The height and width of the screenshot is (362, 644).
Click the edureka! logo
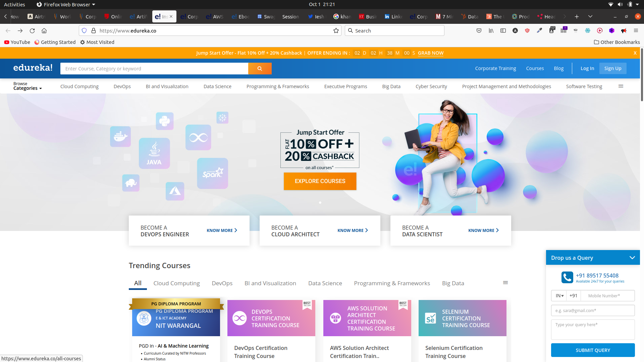click(x=33, y=67)
